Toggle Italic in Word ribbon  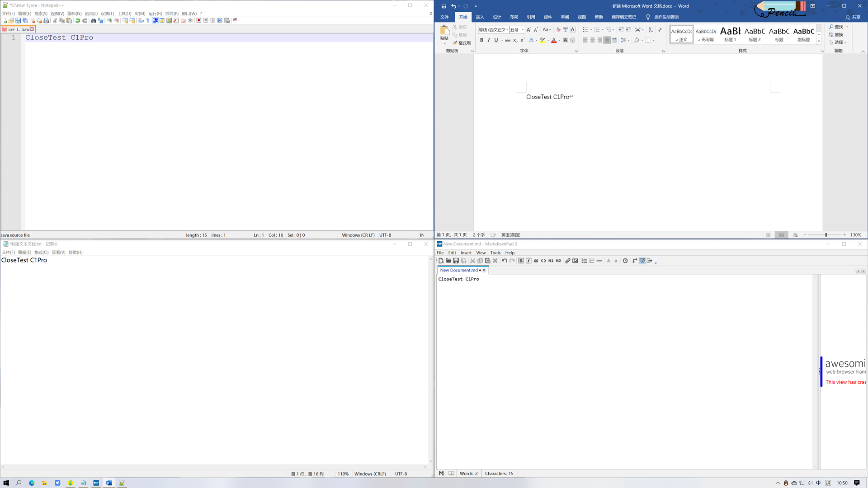click(x=489, y=40)
